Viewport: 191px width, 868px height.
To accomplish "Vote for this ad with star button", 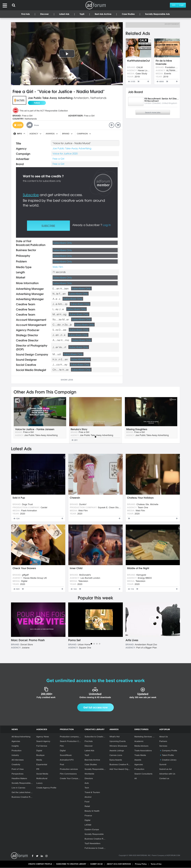I will [18, 125].
